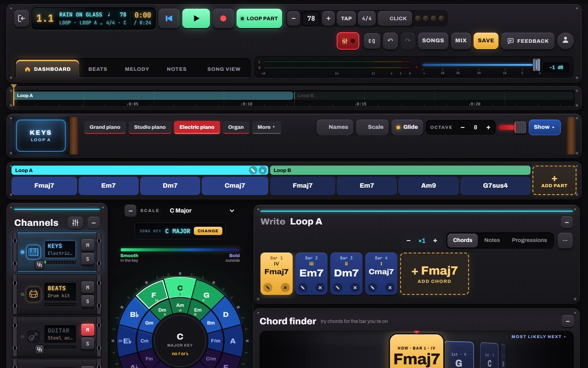Select the GUITAR channel icon
This screenshot has height=368, width=588.
click(x=34, y=336)
